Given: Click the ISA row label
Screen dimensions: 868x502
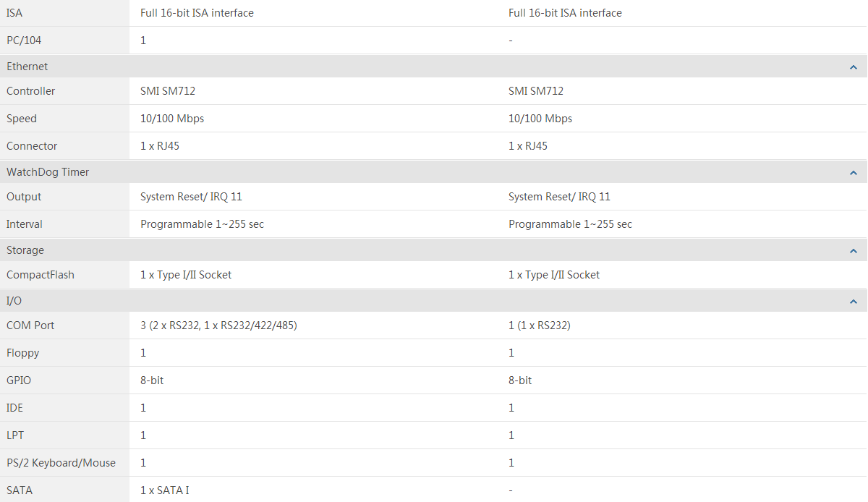Looking at the screenshot, I should coord(14,13).
